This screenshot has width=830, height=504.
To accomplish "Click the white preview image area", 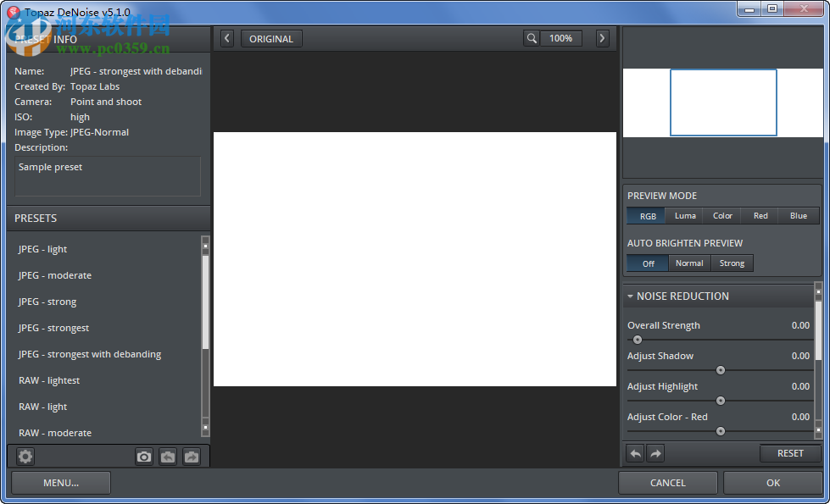I will pos(415,259).
